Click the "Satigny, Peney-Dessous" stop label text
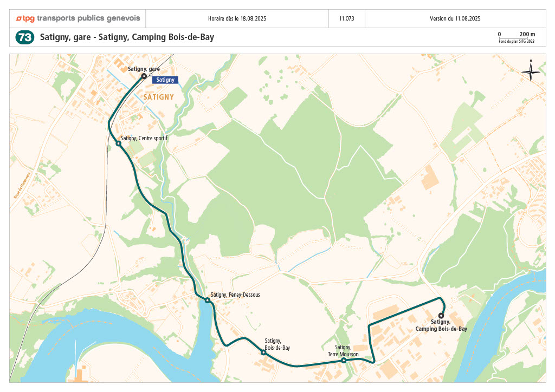Image resolution: width=555 pixels, height=392 pixels. tap(235, 295)
